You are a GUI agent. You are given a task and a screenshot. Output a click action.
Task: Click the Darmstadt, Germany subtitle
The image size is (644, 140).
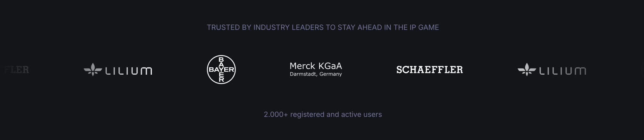coord(316,74)
